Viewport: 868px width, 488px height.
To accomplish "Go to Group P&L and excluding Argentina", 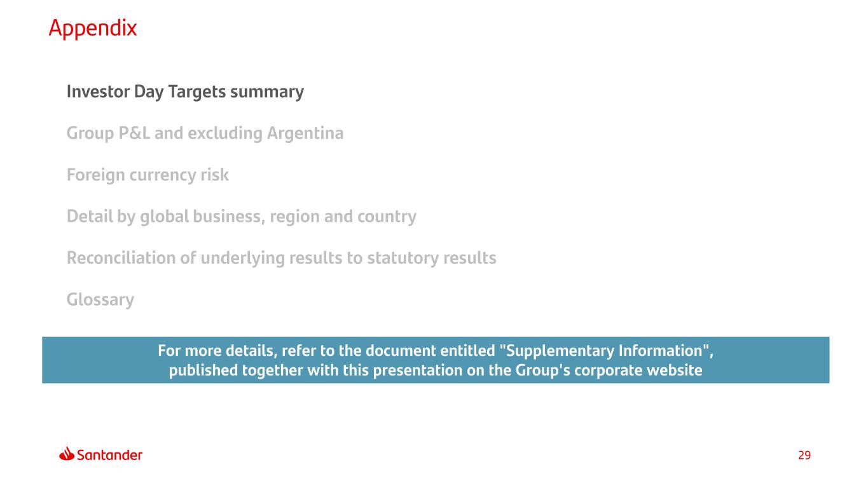I will point(205,133).
